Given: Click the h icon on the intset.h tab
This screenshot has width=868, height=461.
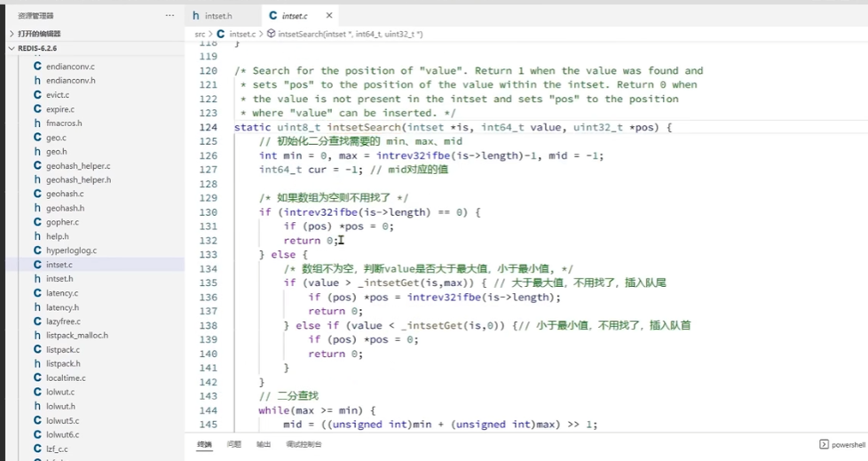Looking at the screenshot, I should coord(196,15).
